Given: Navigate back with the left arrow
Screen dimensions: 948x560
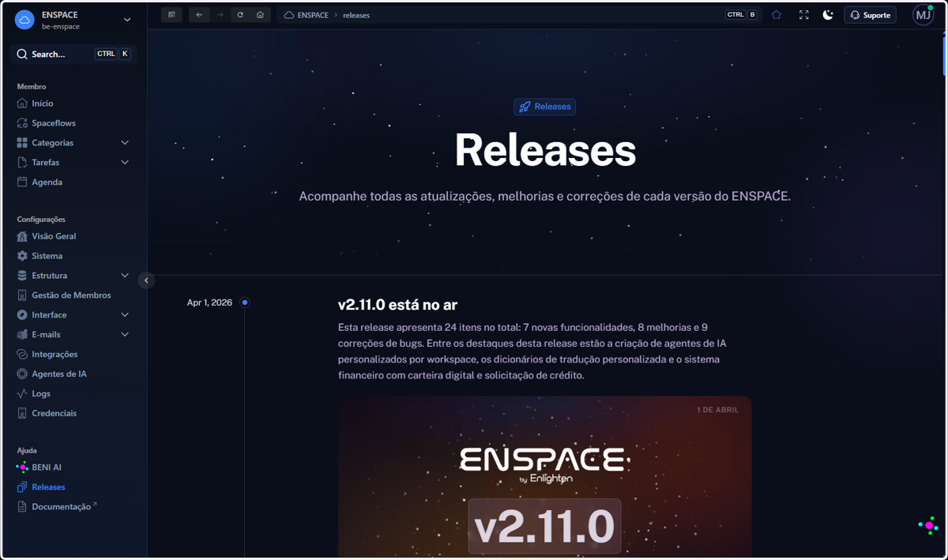Looking at the screenshot, I should [x=199, y=15].
